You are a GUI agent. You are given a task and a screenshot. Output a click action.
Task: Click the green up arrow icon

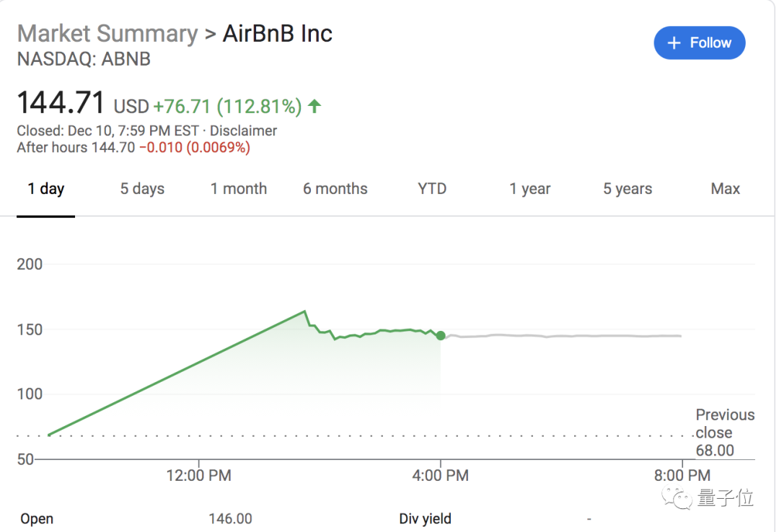pyautogui.click(x=314, y=107)
